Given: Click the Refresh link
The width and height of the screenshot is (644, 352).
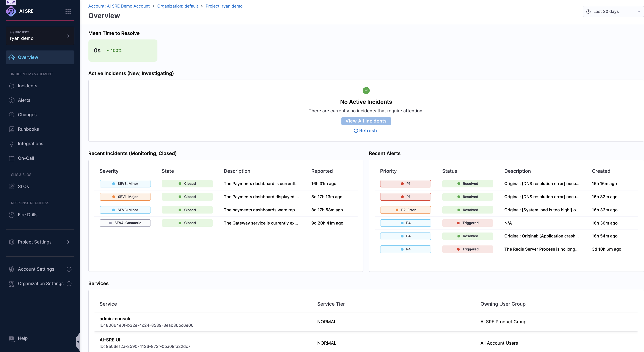Looking at the screenshot, I should pos(365,131).
